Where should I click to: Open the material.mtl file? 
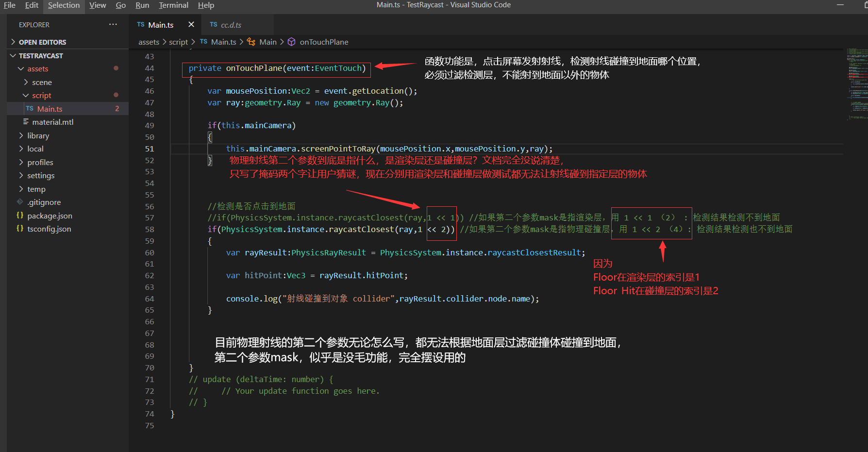pos(52,122)
